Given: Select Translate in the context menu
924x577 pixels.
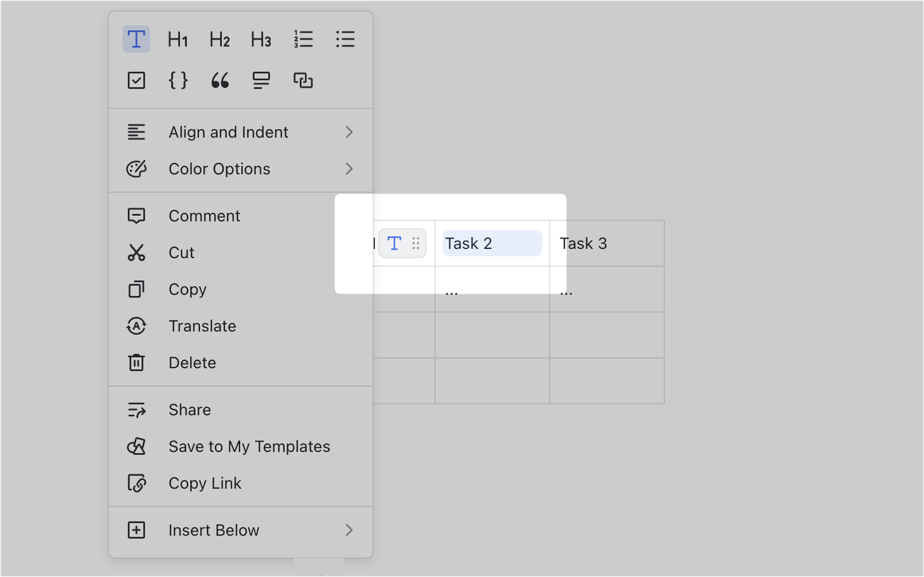Looking at the screenshot, I should tap(202, 326).
